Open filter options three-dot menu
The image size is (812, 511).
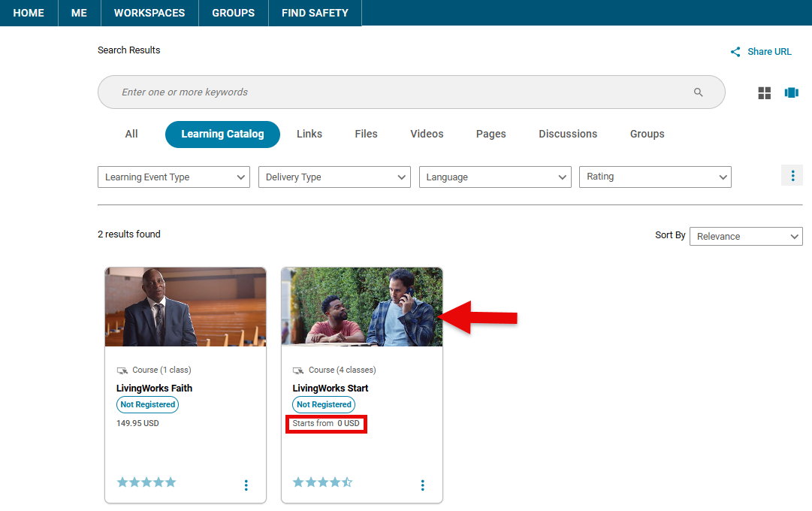pyautogui.click(x=792, y=176)
